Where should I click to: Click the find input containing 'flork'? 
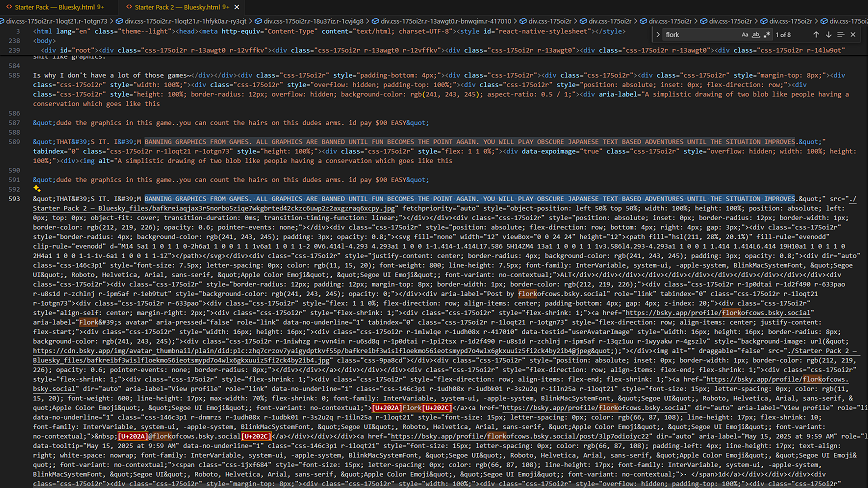coord(700,34)
